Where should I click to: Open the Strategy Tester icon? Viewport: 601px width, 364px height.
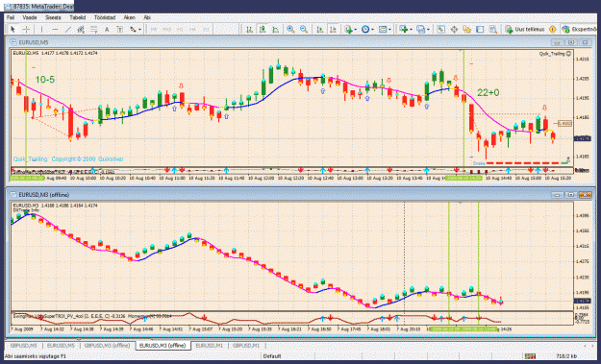tap(493, 29)
